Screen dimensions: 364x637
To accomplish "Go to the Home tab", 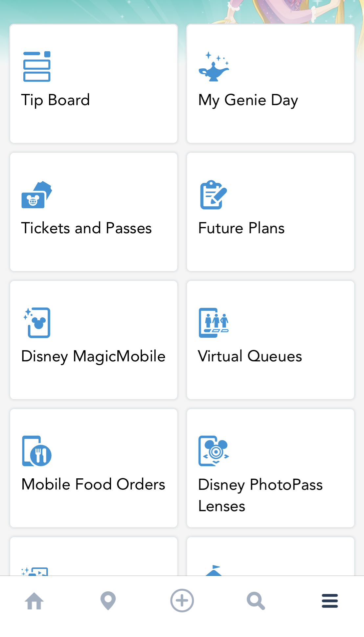I will pos(34,601).
